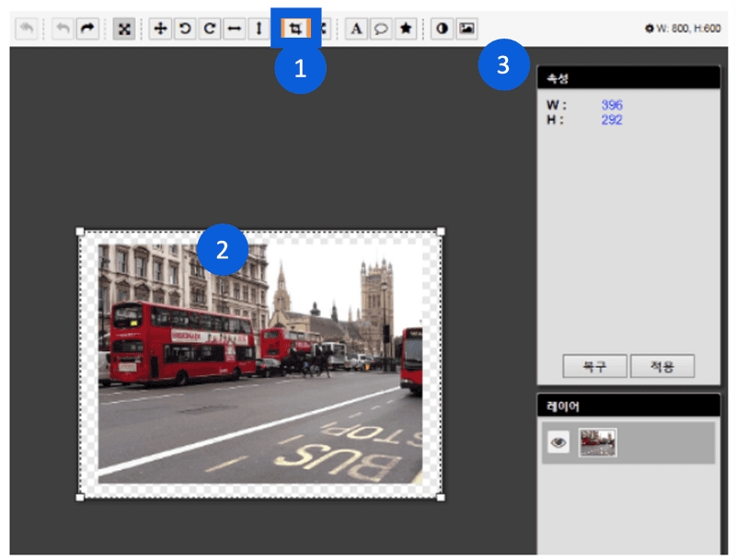Click the fit-to-screen icon
Image resolution: width=736 pixels, height=560 pixels.
coord(123,29)
